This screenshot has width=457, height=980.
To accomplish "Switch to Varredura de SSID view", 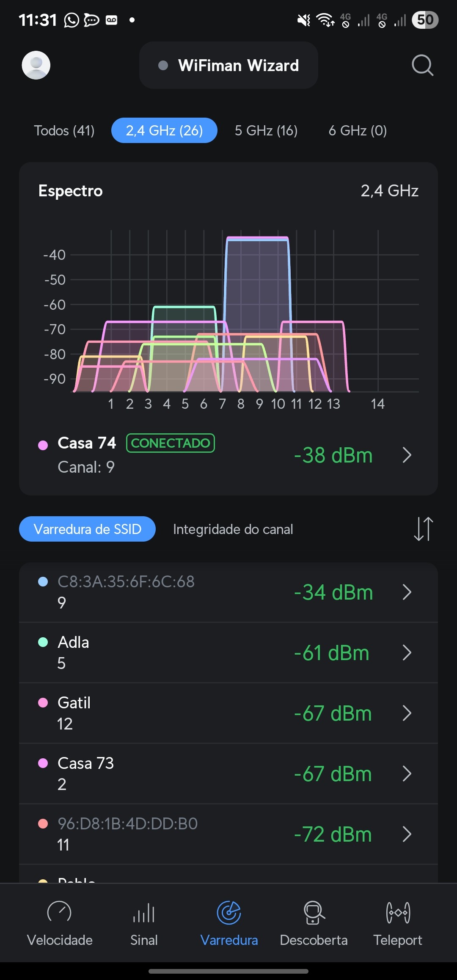I will point(87,529).
